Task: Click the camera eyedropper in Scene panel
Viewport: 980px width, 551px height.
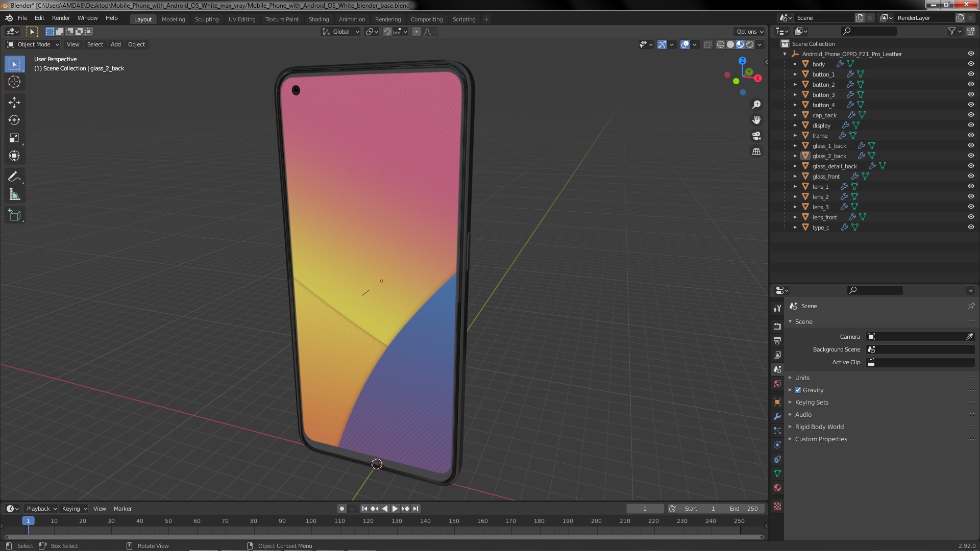Action: point(969,337)
